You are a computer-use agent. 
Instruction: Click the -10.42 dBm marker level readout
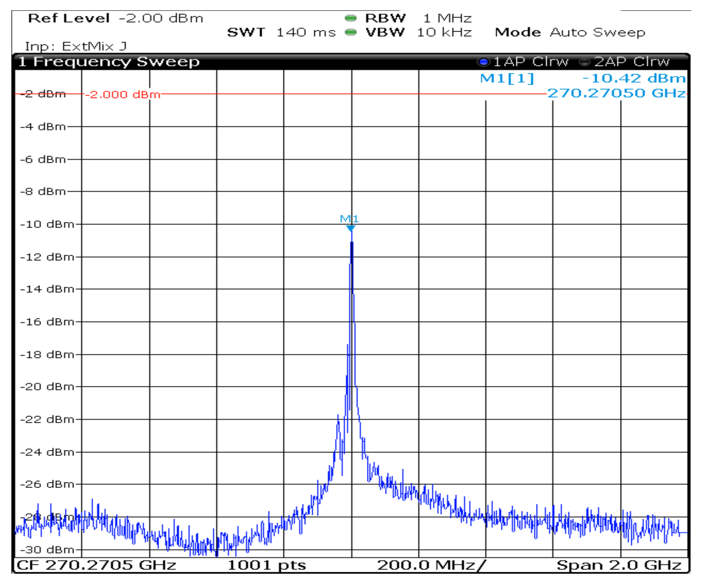point(634,78)
